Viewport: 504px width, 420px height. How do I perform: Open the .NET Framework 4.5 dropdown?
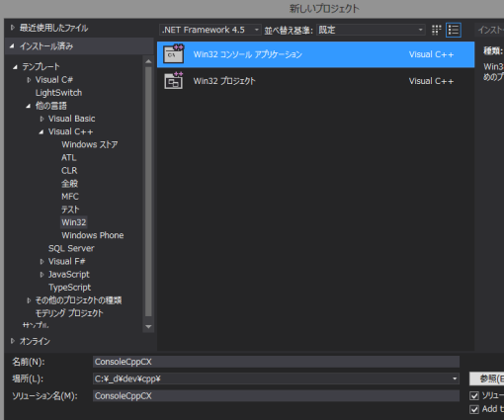210,30
